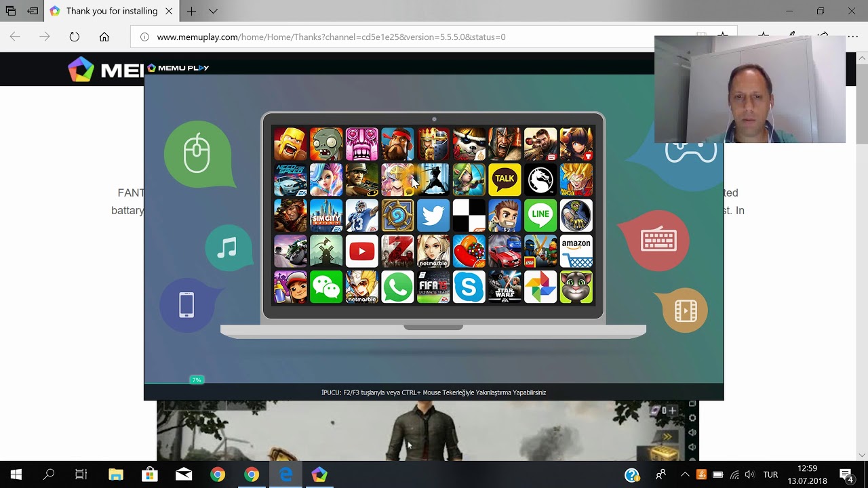Click the KakaoTalk TALK app icon

coord(505,180)
